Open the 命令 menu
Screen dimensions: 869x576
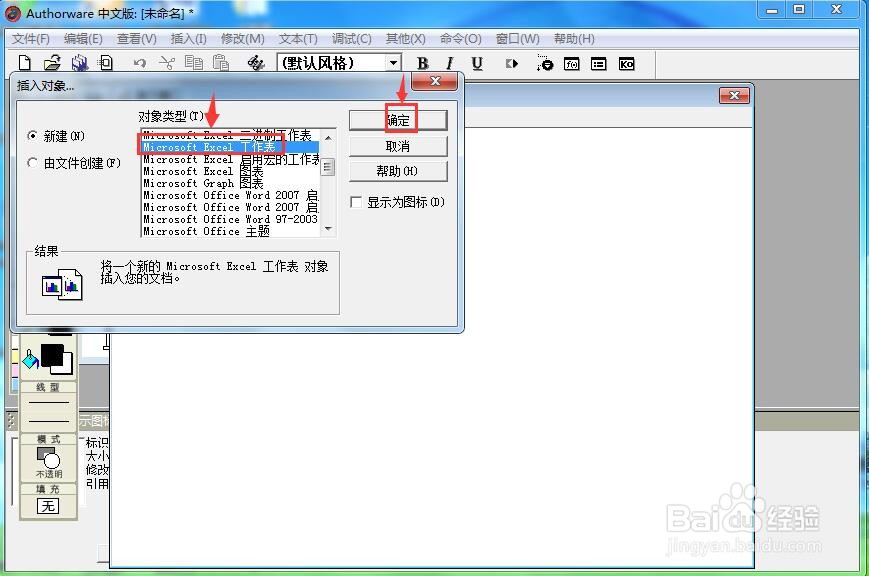460,39
